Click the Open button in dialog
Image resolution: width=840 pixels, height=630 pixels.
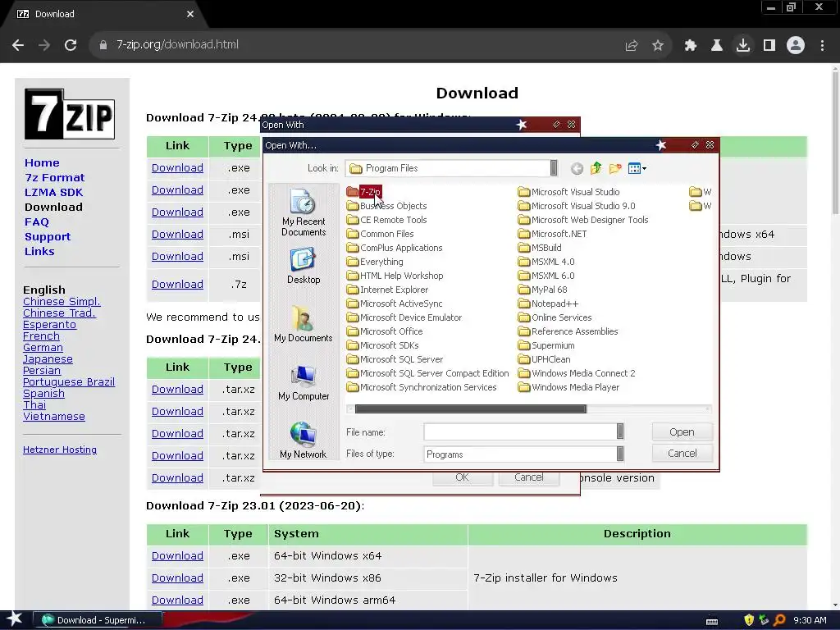tap(682, 431)
